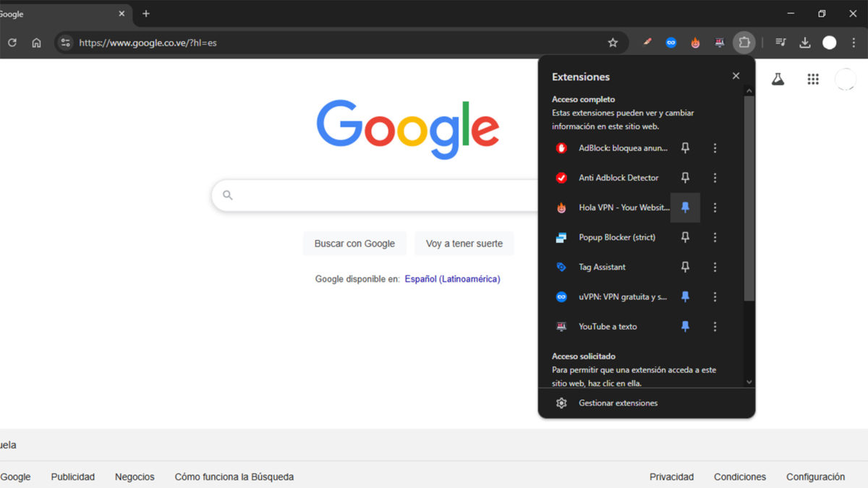Click the Extensions puzzle-piece icon
The width and height of the screenshot is (868, 488).
(744, 42)
